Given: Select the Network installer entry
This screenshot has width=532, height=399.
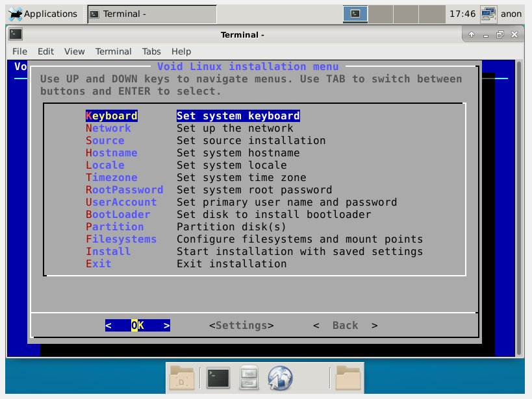Looking at the screenshot, I should point(108,128).
